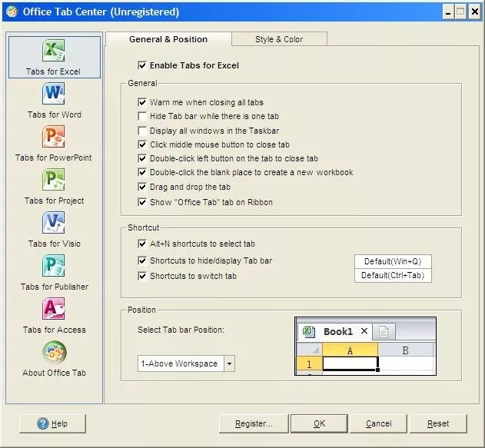Image resolution: width=485 pixels, height=448 pixels.
Task: Toggle Double-click left button on the tab to close tab
Action: [142, 158]
